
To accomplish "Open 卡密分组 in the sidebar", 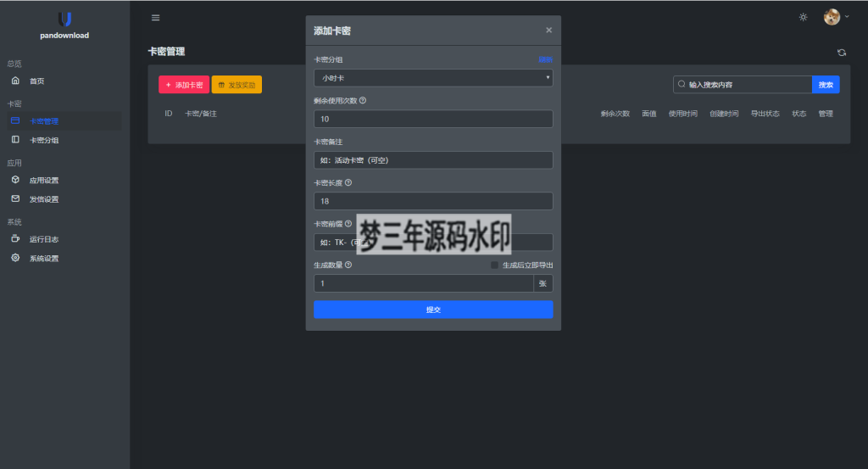I will (x=44, y=140).
